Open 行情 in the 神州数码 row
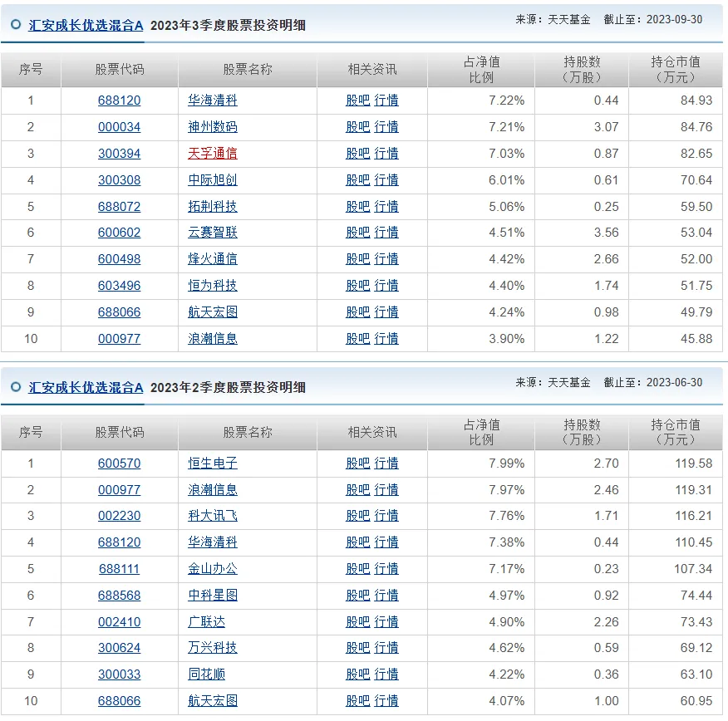728x721 pixels. [x=386, y=126]
